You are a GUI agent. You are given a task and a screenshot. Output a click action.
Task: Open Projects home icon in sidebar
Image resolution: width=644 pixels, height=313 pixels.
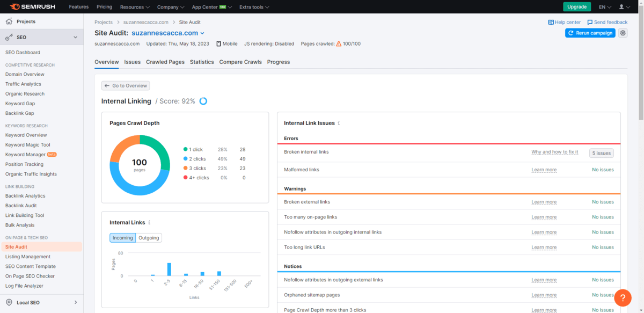(x=9, y=21)
